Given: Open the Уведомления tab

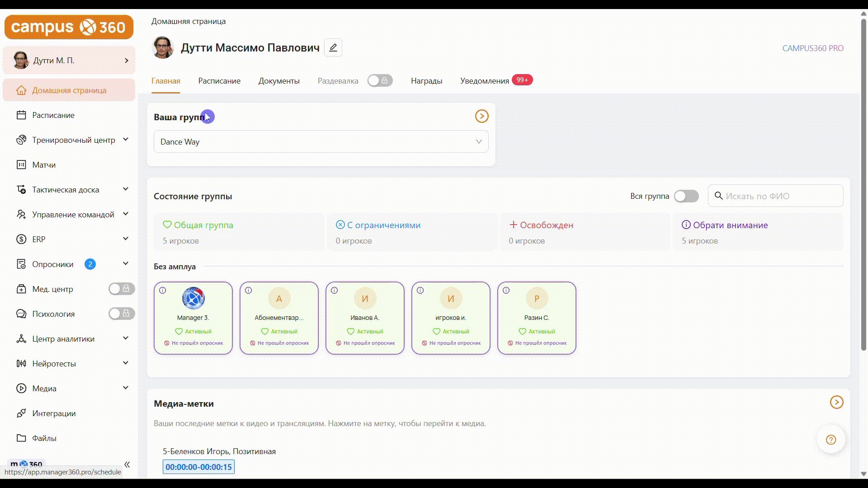Looking at the screenshot, I should click(484, 81).
